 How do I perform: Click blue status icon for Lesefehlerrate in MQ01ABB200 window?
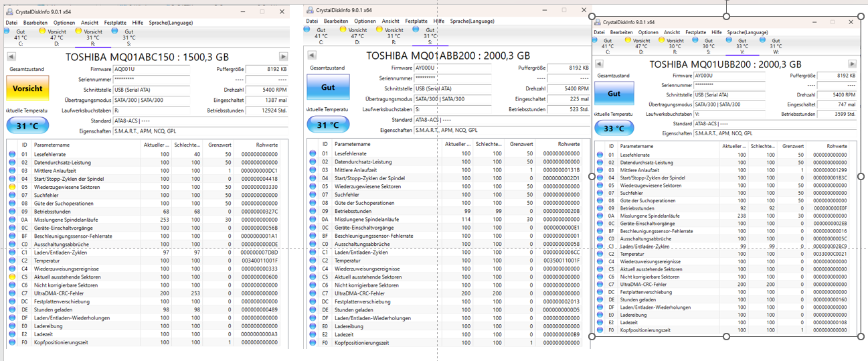coord(313,154)
